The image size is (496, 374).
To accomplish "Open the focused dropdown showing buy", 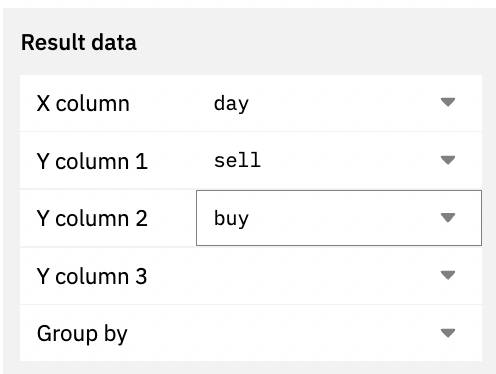I will click(339, 218).
